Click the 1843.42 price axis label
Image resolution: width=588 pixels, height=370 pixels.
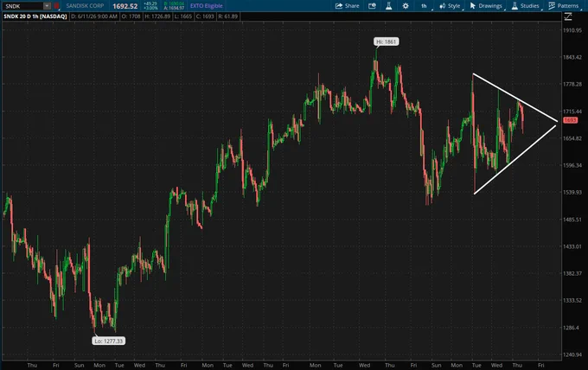pos(572,57)
